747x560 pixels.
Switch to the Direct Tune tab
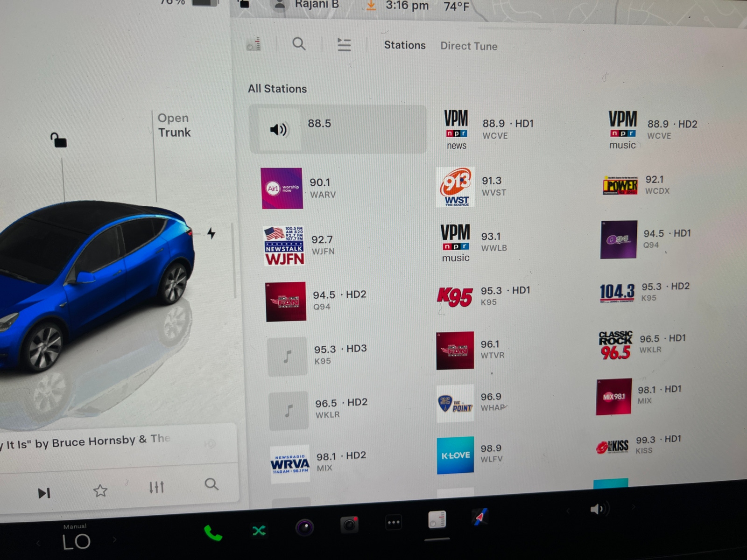click(x=469, y=46)
